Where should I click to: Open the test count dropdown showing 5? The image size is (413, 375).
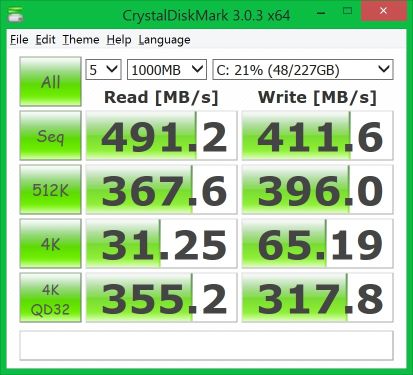[103, 70]
